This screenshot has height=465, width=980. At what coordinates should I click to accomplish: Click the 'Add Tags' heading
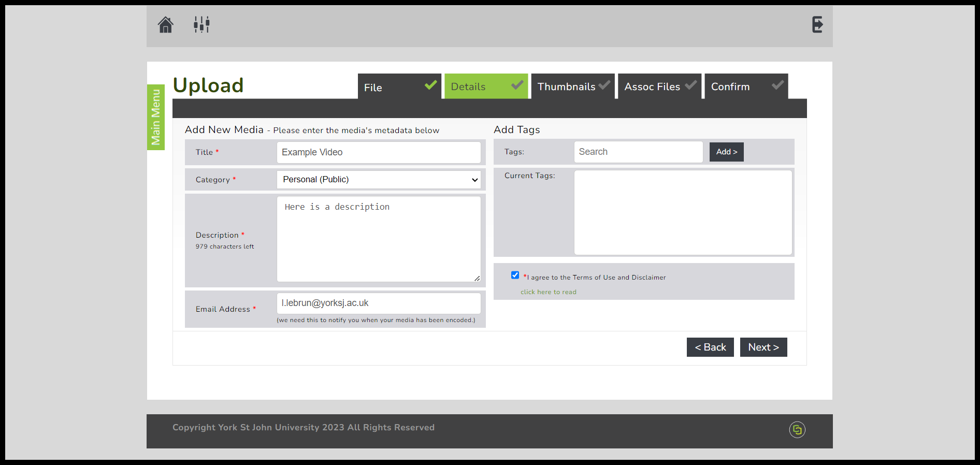[x=517, y=129]
